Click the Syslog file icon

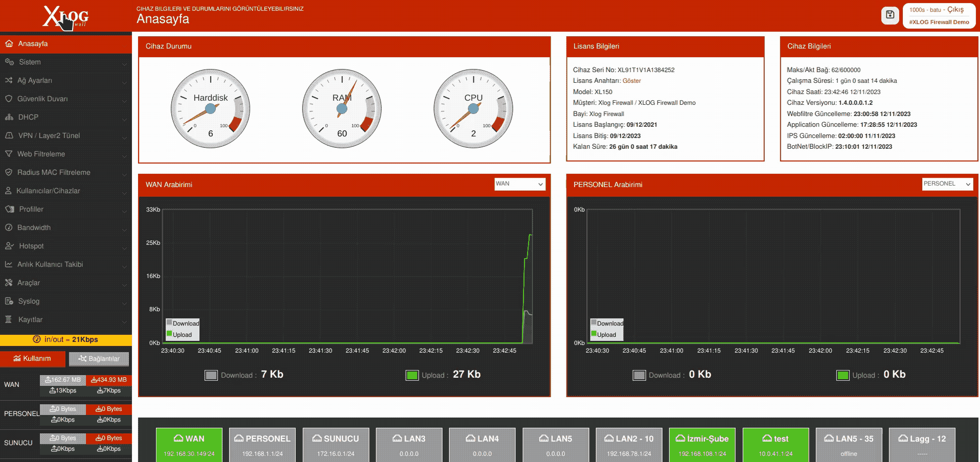(9, 301)
